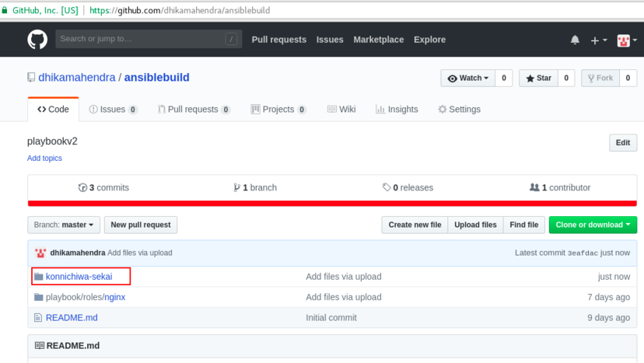The image size is (644, 363).
Task: View stargazers count next to Star
Action: (566, 78)
